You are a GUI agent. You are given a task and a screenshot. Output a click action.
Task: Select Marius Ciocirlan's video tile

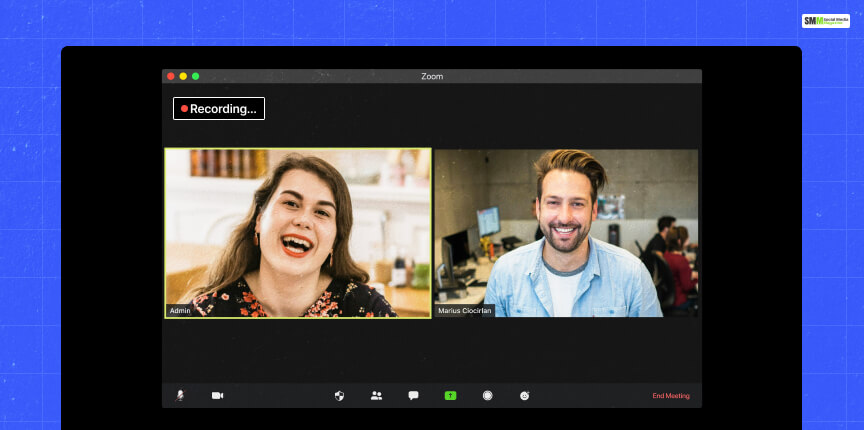click(566, 233)
